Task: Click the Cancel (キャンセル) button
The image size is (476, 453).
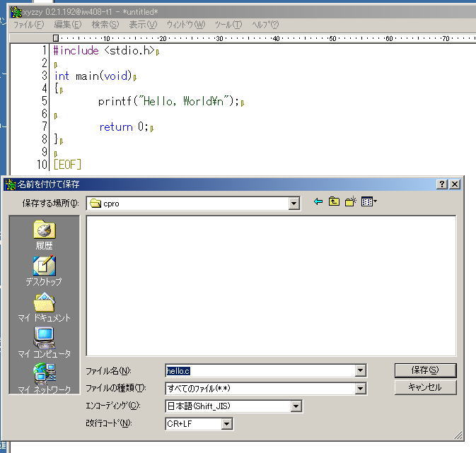Action: [x=425, y=387]
